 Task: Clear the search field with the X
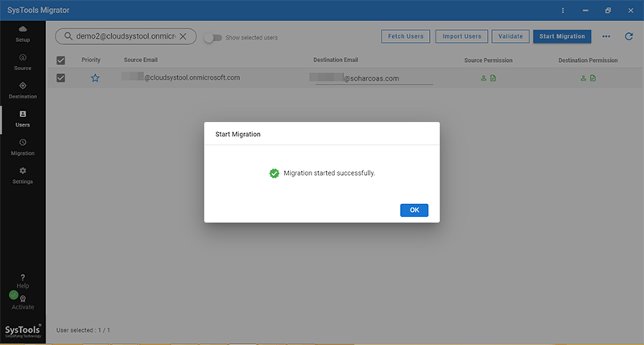pyautogui.click(x=183, y=36)
